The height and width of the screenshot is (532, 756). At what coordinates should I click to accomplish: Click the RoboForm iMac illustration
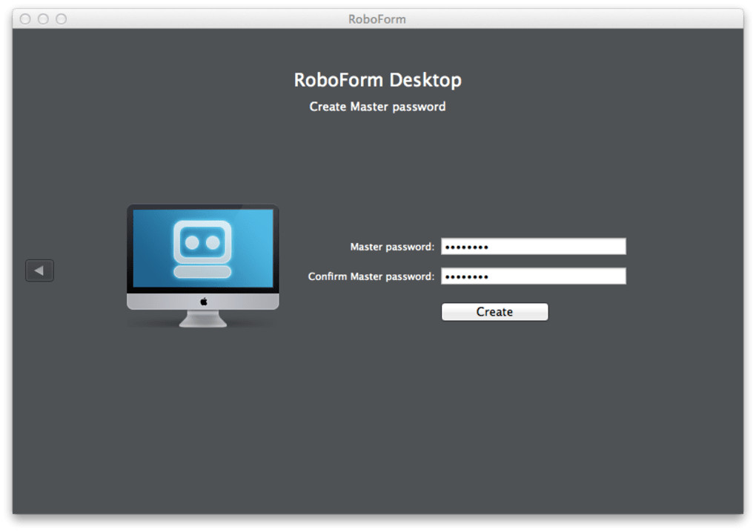202,266
